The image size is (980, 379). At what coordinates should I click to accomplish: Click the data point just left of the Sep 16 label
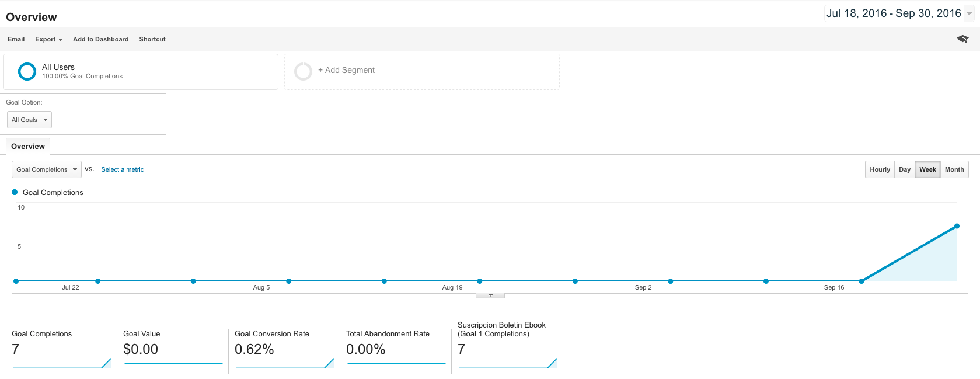(x=766, y=281)
